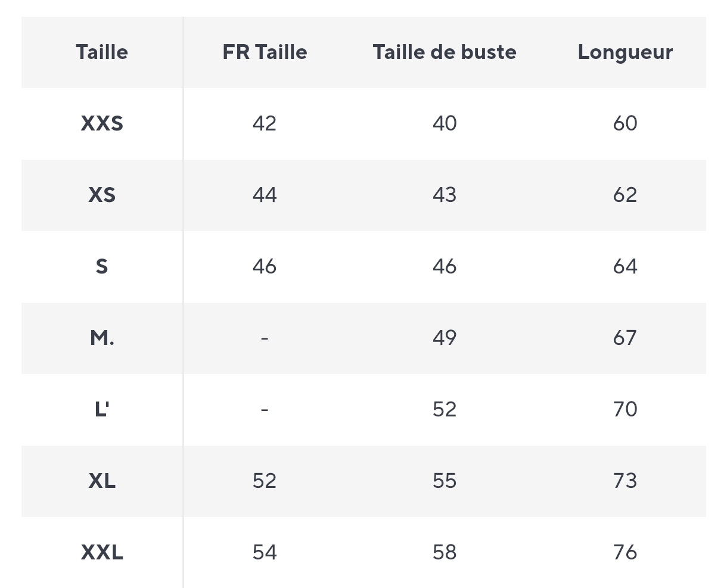Viewport: 727px width, 588px height.
Task: Click bust value 43 in XS row
Action: pyautogui.click(x=445, y=195)
